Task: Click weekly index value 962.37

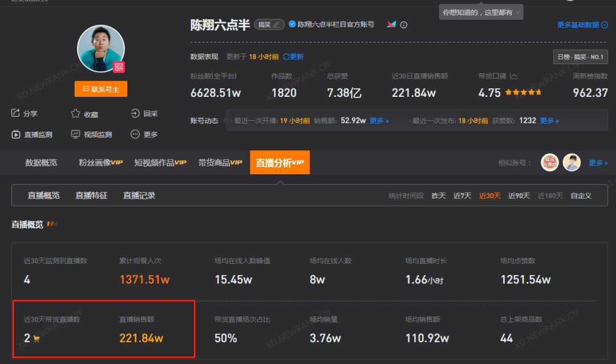Action: [x=590, y=93]
